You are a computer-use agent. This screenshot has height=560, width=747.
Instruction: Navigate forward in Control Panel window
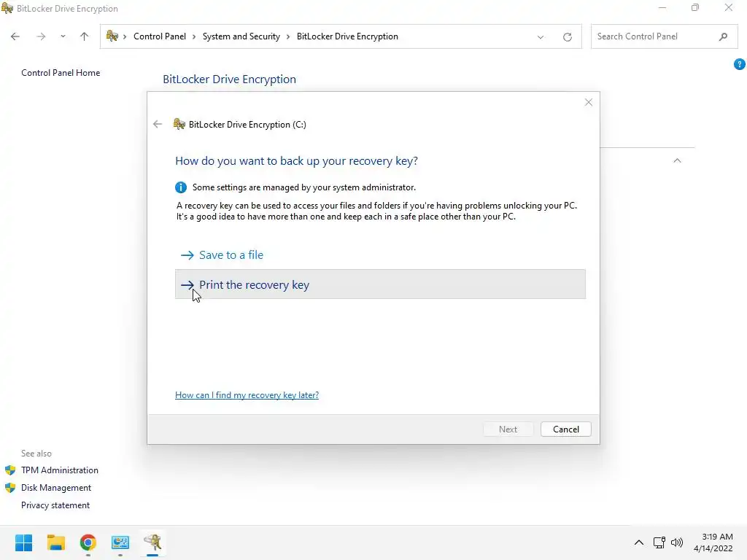click(x=41, y=36)
